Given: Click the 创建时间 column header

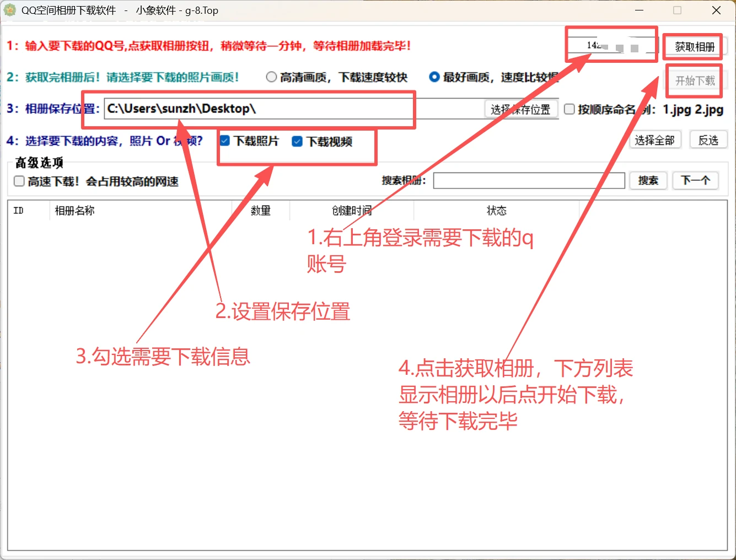Looking at the screenshot, I should tap(352, 211).
